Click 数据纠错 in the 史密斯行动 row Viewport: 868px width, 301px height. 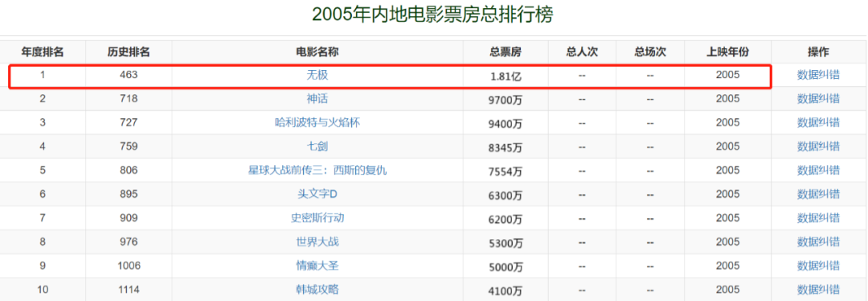818,218
